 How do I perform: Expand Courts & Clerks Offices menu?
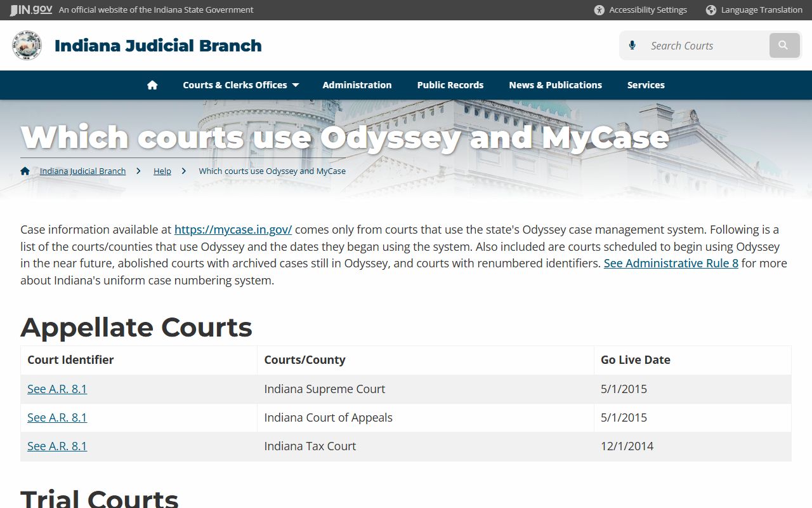point(240,85)
